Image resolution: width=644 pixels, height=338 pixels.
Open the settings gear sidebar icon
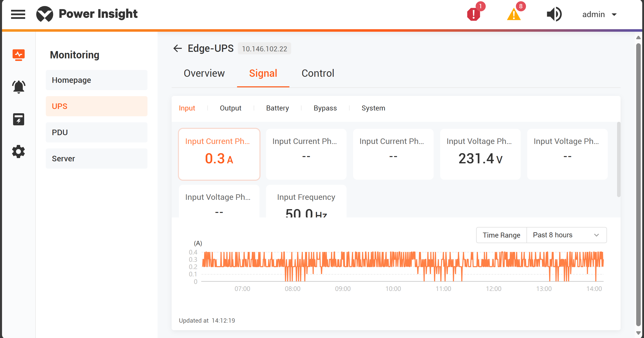coord(19,152)
